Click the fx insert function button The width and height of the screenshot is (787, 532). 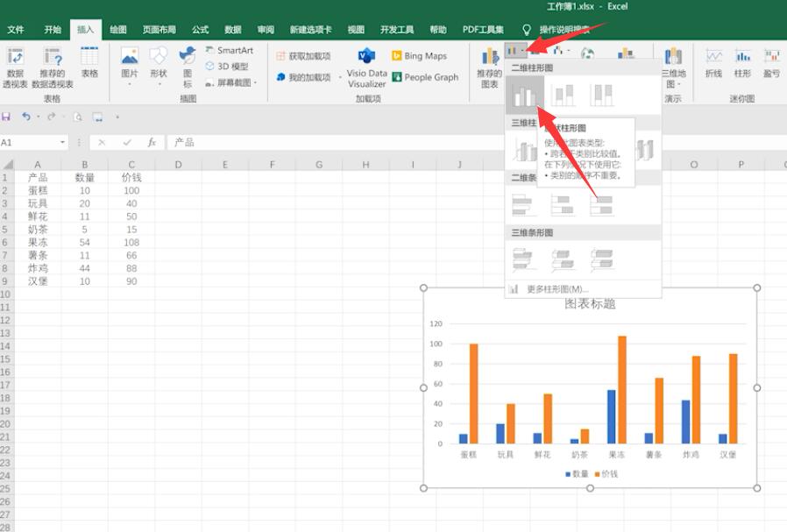tap(152, 143)
